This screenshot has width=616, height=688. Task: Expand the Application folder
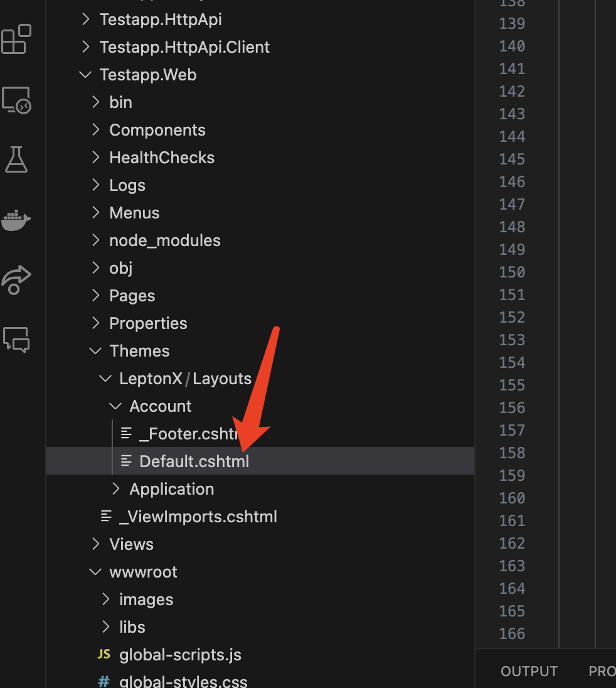[x=171, y=489]
